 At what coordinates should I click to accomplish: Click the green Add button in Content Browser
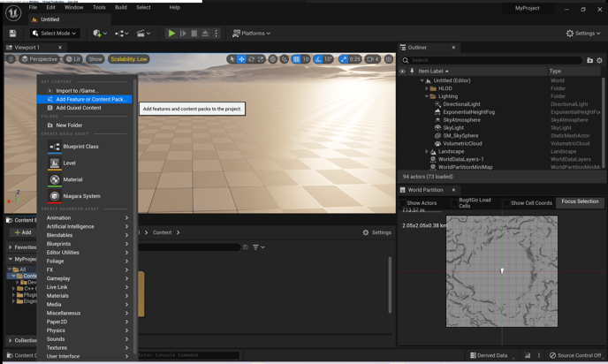click(x=22, y=232)
